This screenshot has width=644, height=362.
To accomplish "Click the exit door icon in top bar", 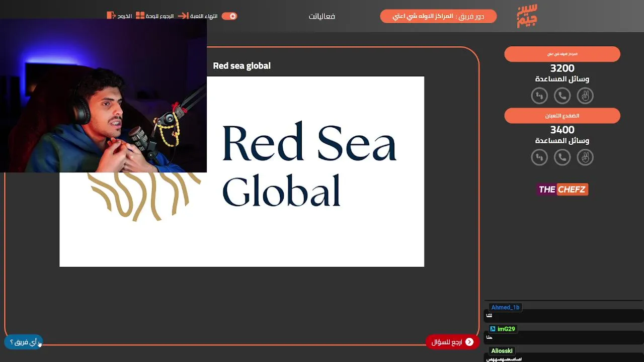I will pyautogui.click(x=111, y=16).
